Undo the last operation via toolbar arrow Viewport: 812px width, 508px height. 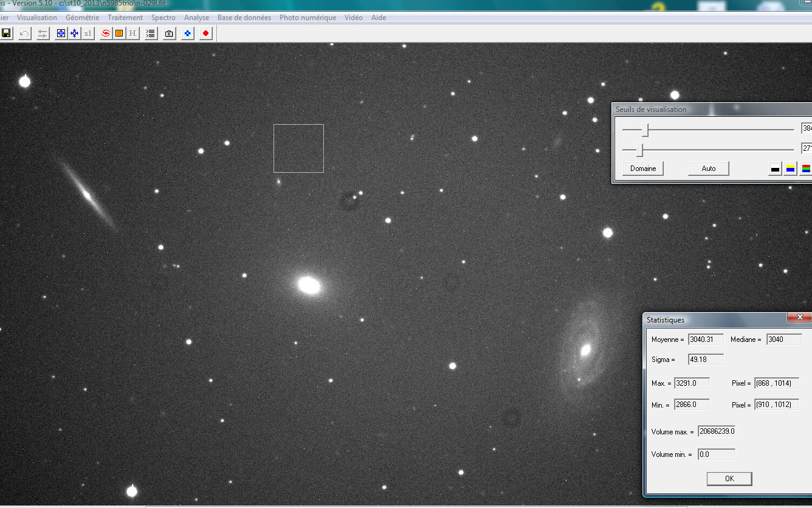tap(24, 33)
